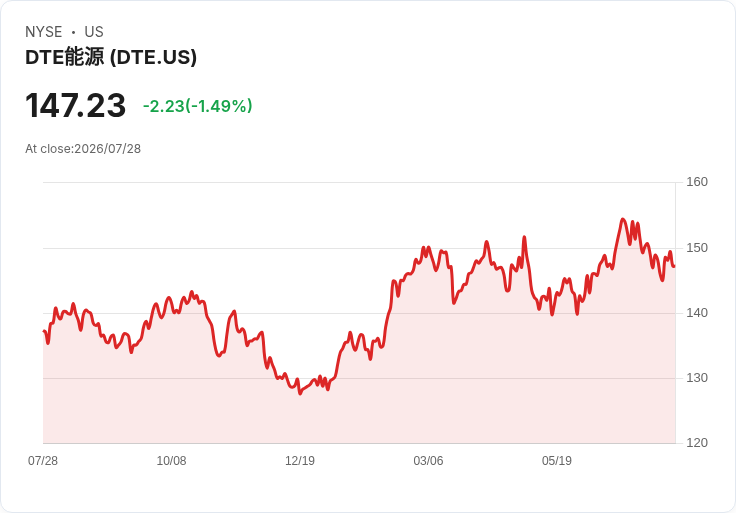Click the NYSE exchange label
Viewport: 736px width, 513px height.
pos(44,32)
